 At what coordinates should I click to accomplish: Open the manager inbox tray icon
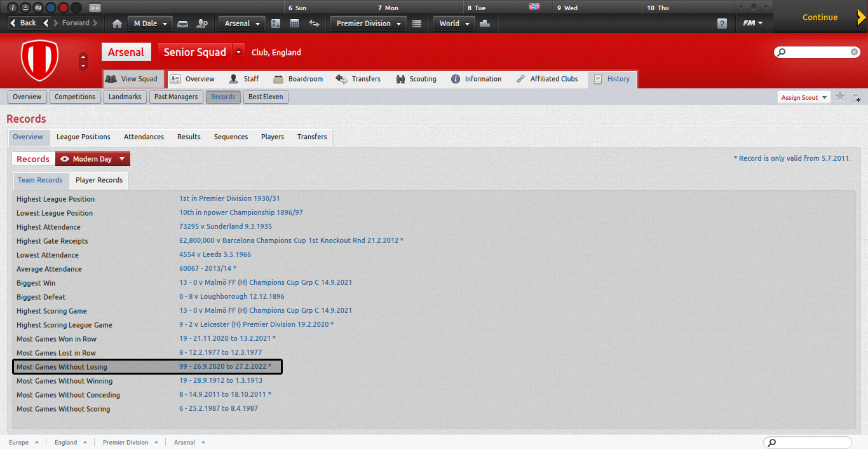182,24
